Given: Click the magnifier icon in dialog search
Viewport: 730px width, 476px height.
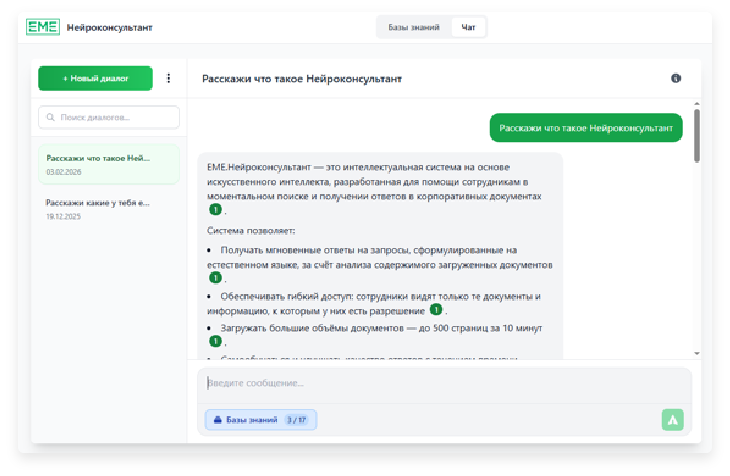Looking at the screenshot, I should [49, 118].
